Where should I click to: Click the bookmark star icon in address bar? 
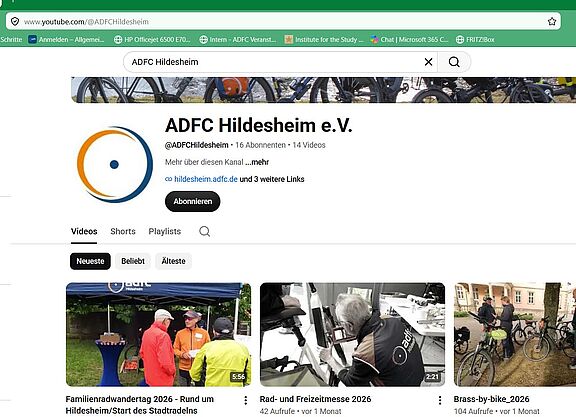(x=552, y=22)
